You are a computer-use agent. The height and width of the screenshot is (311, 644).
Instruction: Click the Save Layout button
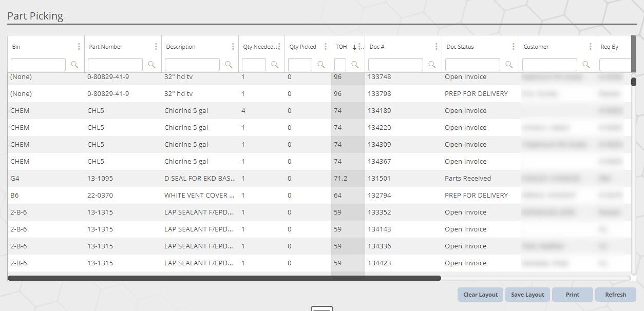[527, 295]
